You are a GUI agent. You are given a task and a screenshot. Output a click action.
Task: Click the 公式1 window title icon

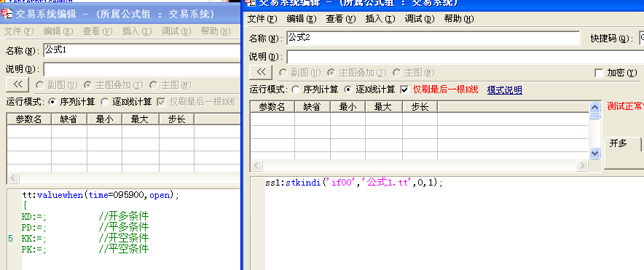pos(7,14)
